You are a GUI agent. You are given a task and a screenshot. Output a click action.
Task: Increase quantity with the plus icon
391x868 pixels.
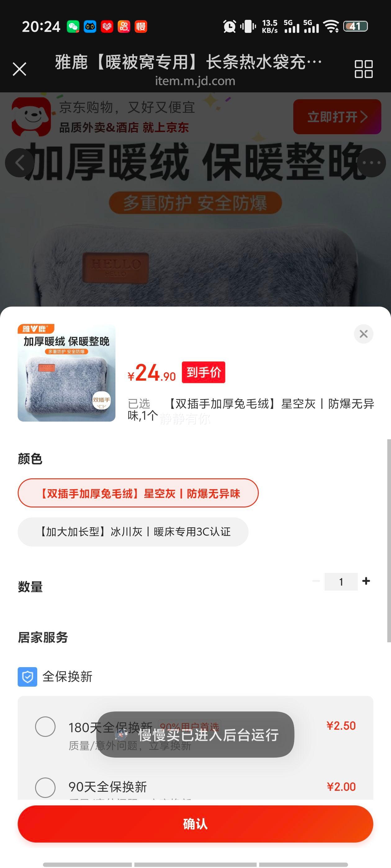pyautogui.click(x=366, y=581)
